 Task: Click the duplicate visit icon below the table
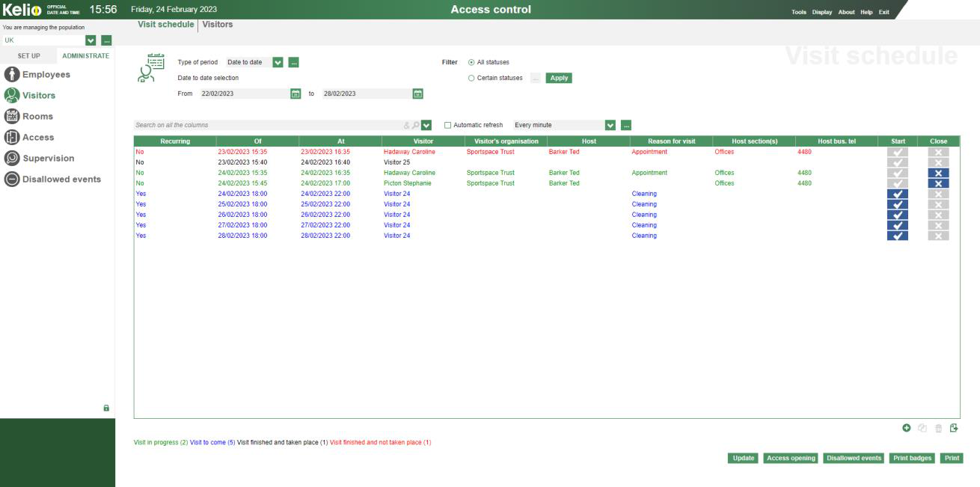(922, 428)
